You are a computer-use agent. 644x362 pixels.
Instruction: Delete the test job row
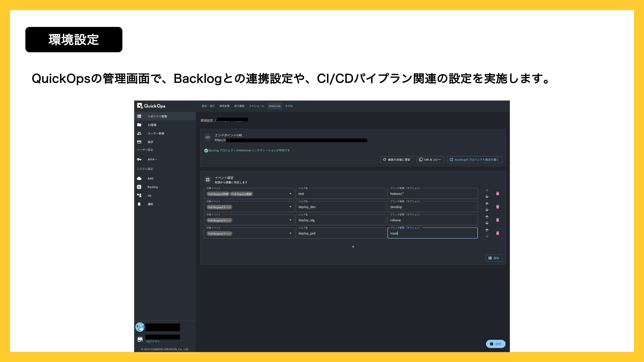pos(497,194)
